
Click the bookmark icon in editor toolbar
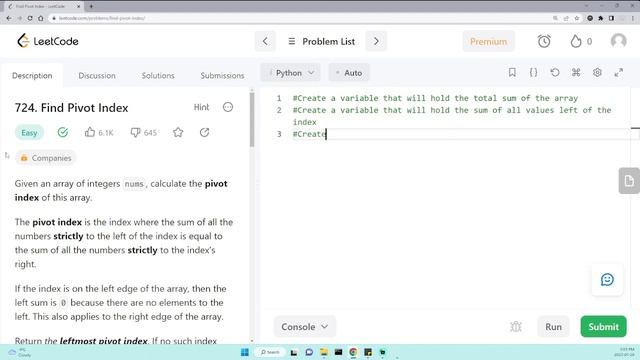coord(512,73)
